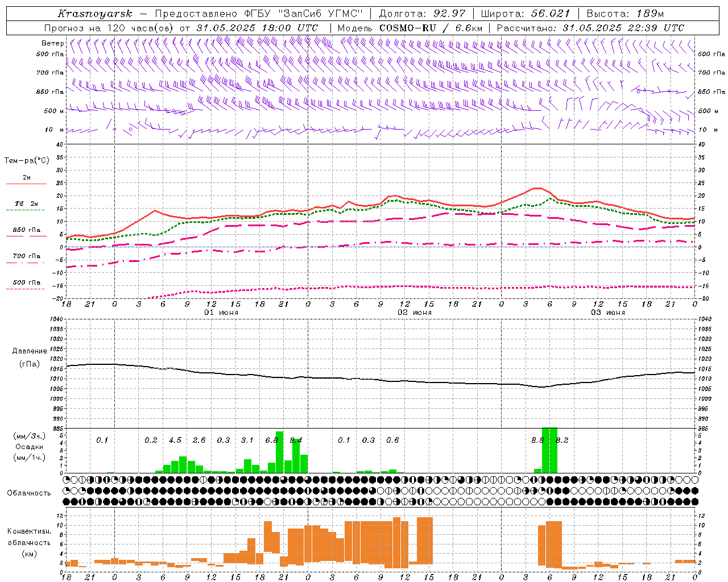The width and height of the screenshot is (728, 582).
Task: Click the 'Долгота: 92.97' longitude value
Action: 422,14
